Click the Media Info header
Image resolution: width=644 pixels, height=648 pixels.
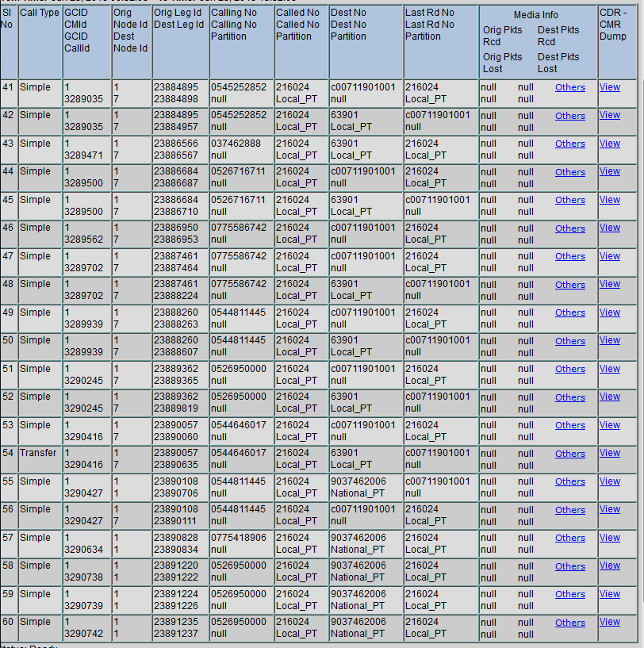click(535, 14)
